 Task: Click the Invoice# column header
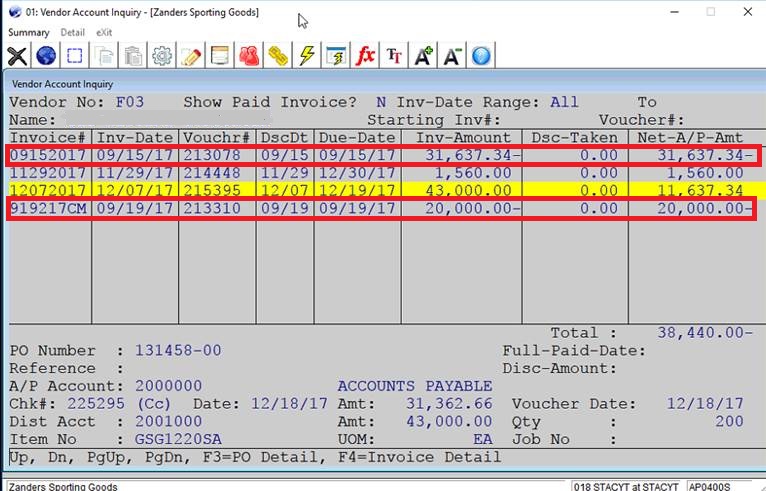pyautogui.click(x=48, y=138)
